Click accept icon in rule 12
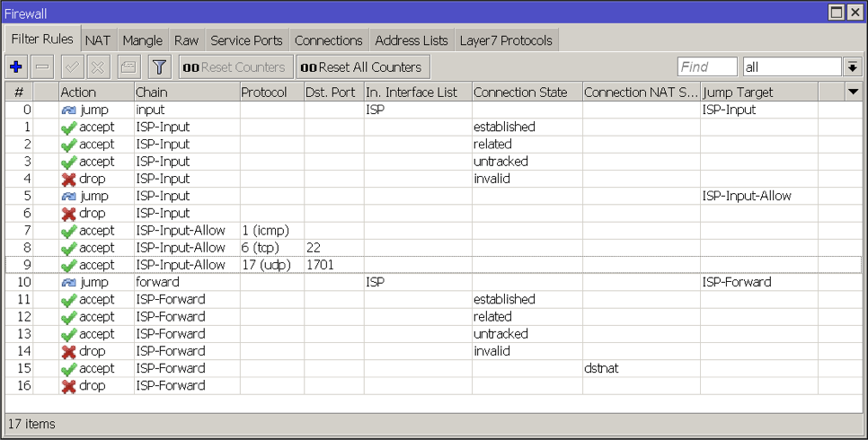868x440 pixels. (68, 317)
